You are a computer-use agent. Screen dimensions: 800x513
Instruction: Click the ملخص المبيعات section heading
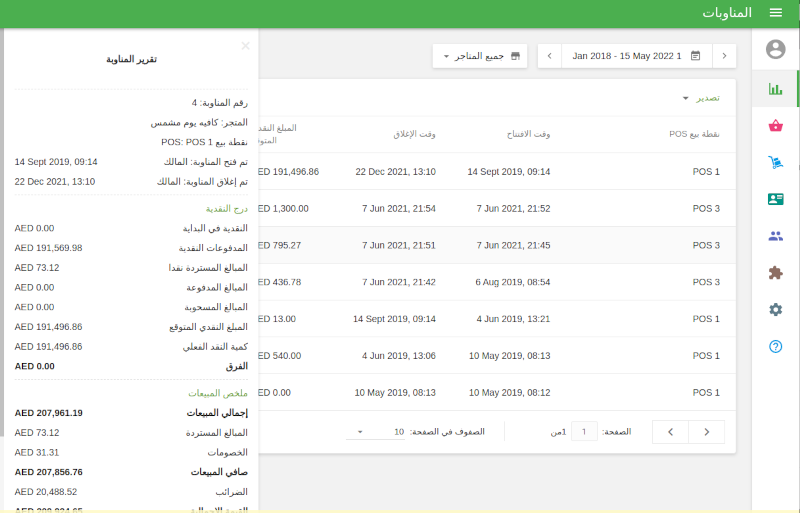point(218,393)
